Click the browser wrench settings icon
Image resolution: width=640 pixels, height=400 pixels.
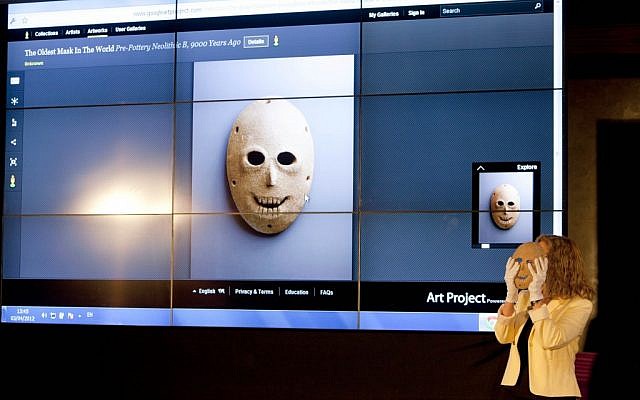pos(13,20)
